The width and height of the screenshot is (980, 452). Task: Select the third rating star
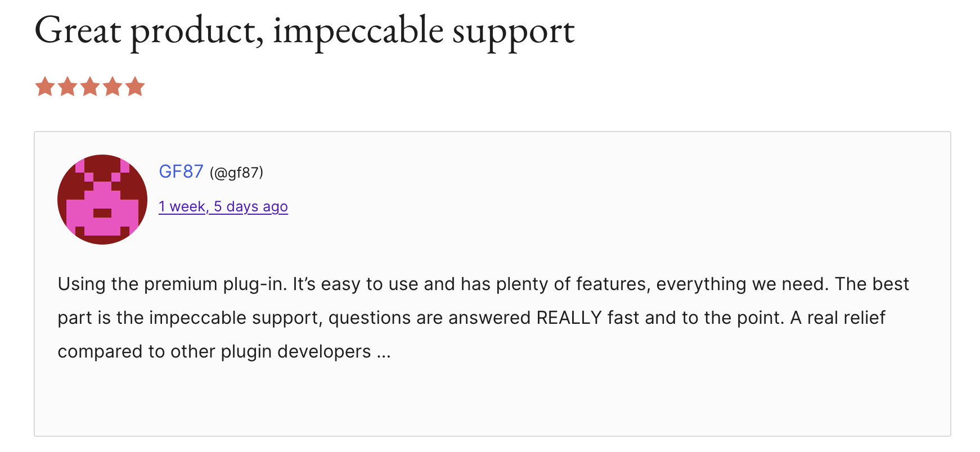click(90, 87)
